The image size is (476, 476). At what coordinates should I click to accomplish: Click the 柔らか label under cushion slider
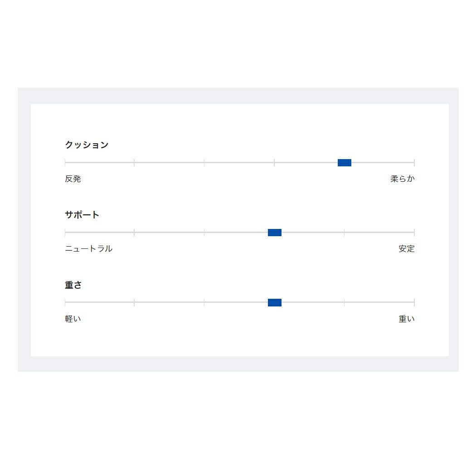[402, 179]
